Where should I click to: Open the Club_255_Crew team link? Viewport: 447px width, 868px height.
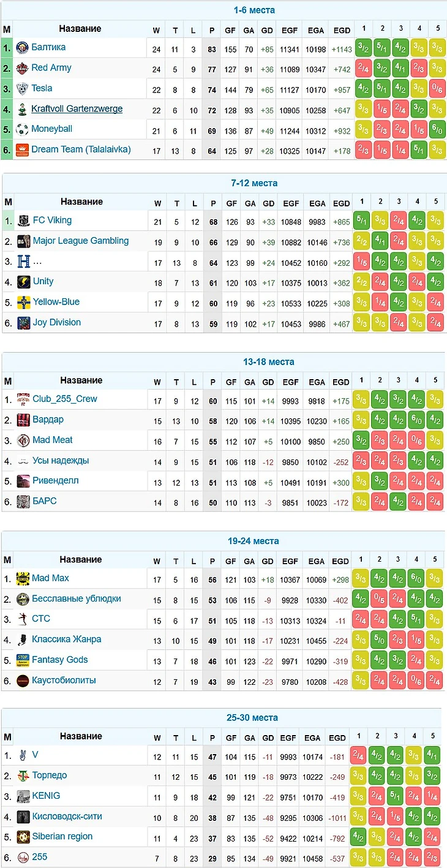pyautogui.click(x=65, y=399)
